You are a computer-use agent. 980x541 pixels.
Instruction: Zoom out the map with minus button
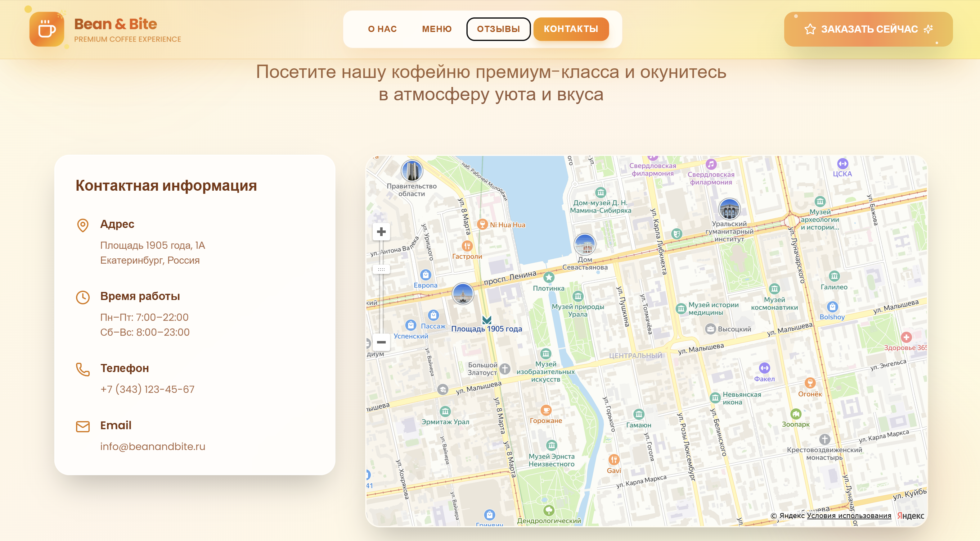pos(381,342)
